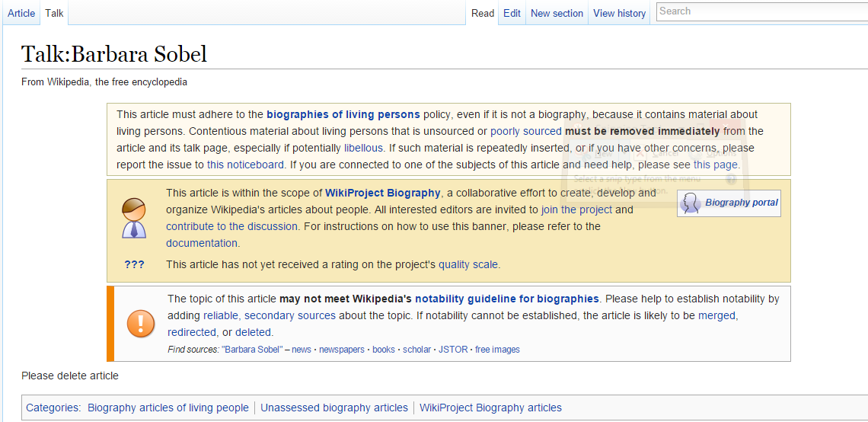Open notability guideline for biographies link
This screenshot has width=868, height=422.
tap(507, 299)
